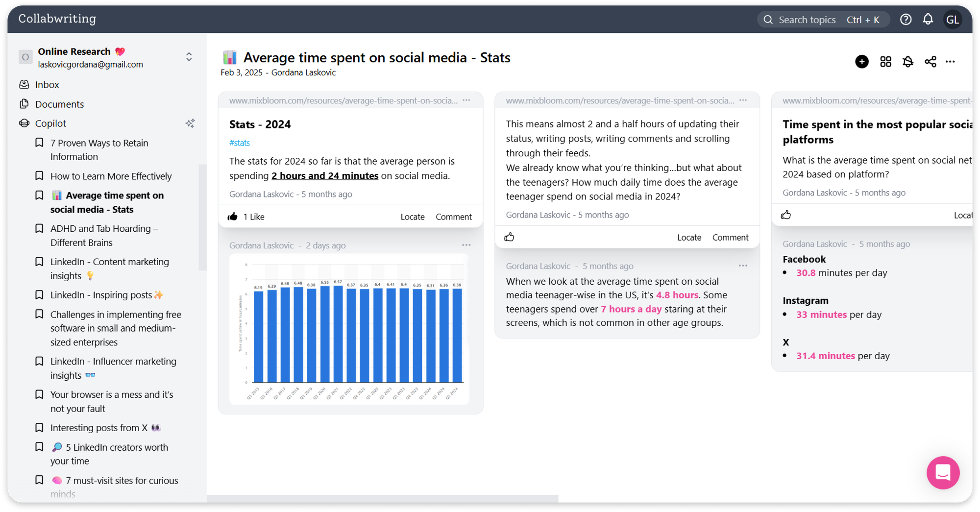View notifications bell in top bar

(x=928, y=20)
